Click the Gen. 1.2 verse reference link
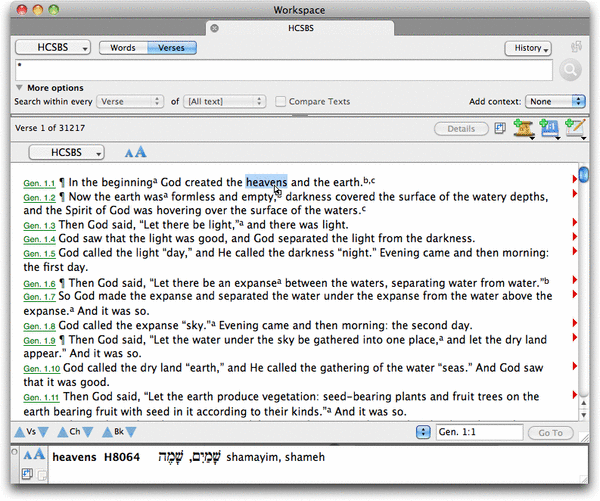Image resolution: width=600 pixels, height=501 pixels. click(39, 198)
